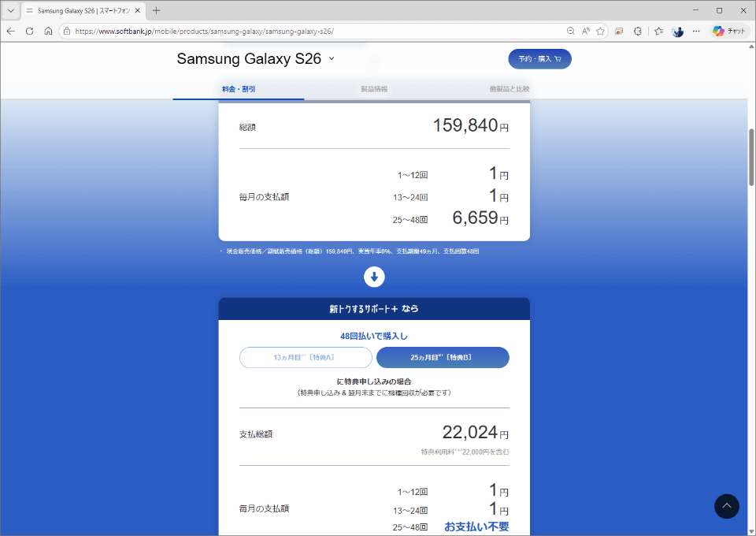Select the 25ヵ月目 [特典B] option
The height and width of the screenshot is (536, 756).
(443, 358)
